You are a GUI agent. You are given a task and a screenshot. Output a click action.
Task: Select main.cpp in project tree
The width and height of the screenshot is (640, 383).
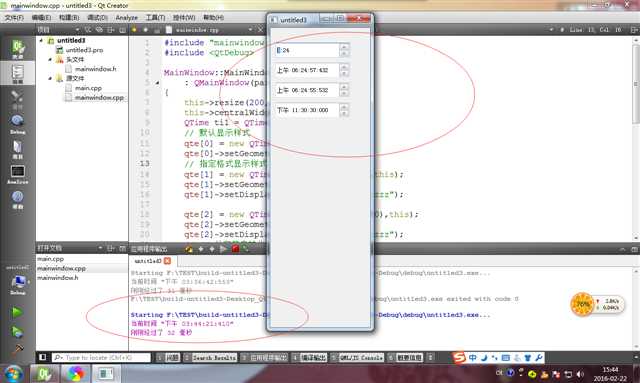(88, 88)
